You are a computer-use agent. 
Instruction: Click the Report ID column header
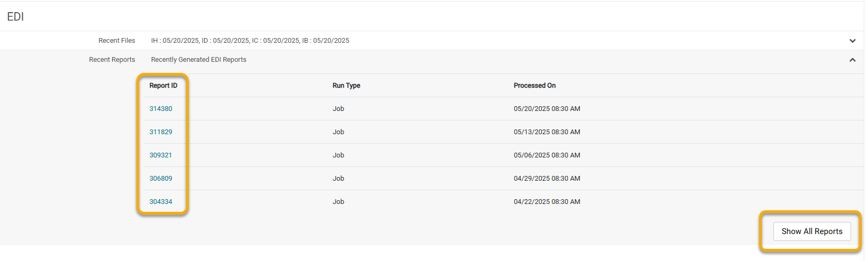pos(163,86)
